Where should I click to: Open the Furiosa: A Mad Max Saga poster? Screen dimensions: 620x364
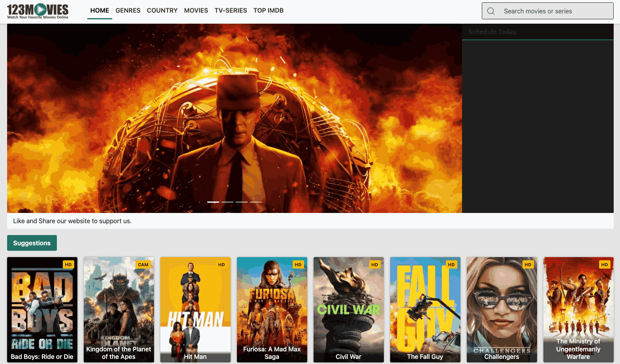(272, 310)
